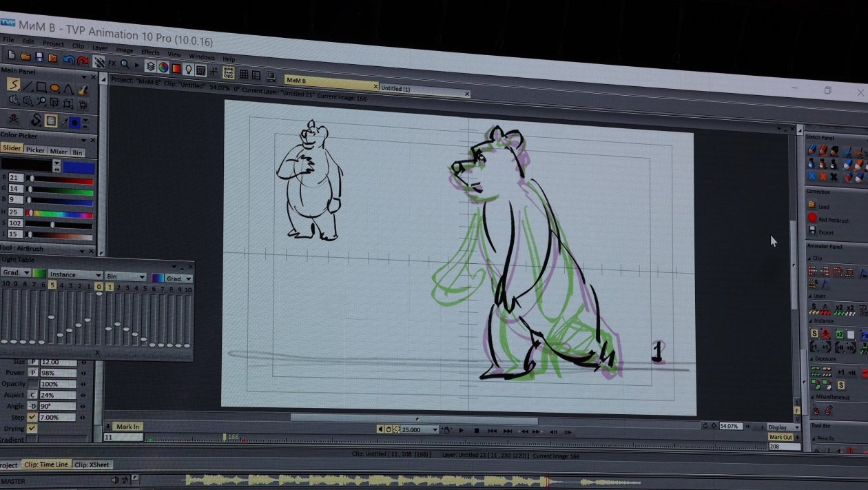868x490 pixels.
Task: Open the Effects menu
Action: click(150, 52)
